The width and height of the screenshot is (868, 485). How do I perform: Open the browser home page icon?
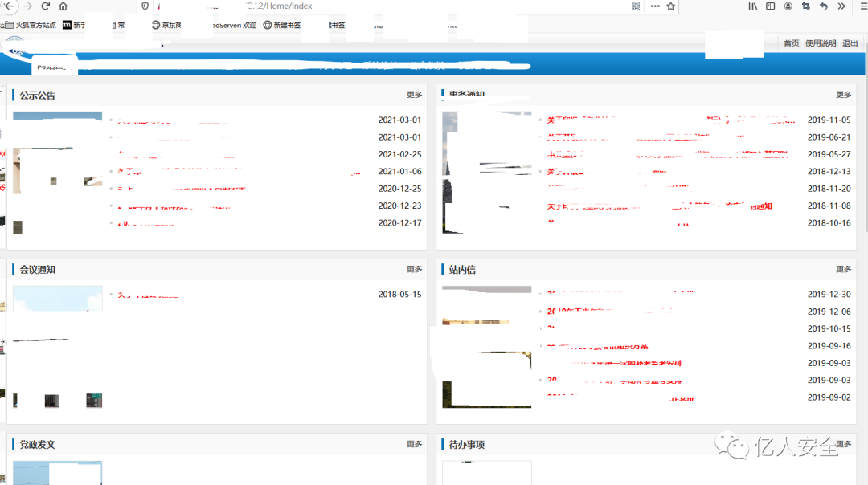coord(63,6)
